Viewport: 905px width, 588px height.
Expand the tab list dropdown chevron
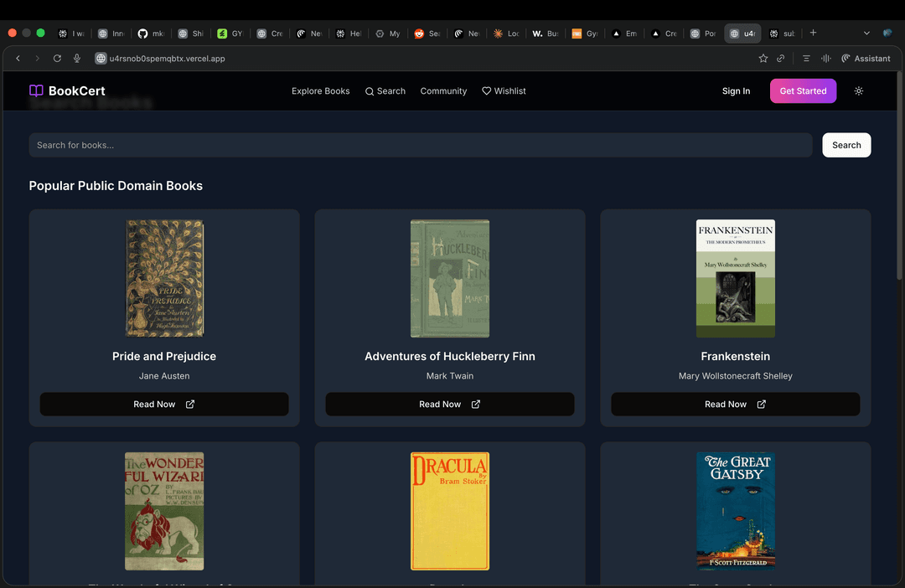(866, 34)
